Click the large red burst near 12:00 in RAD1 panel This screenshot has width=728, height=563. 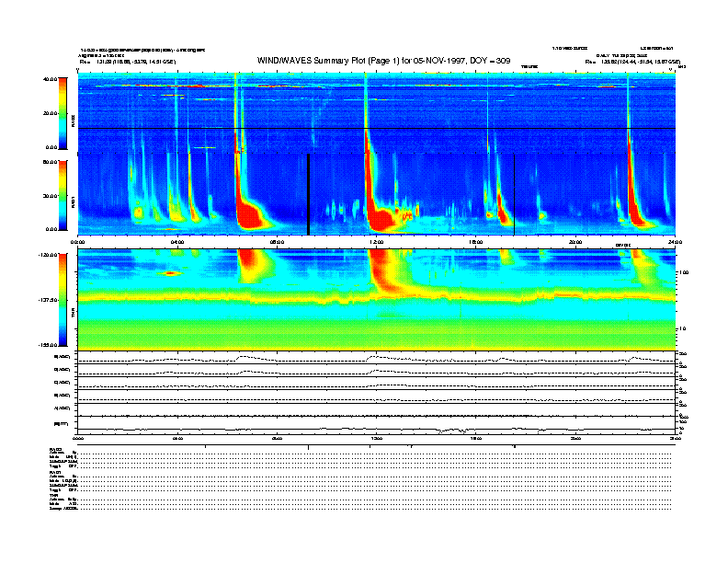click(x=379, y=216)
